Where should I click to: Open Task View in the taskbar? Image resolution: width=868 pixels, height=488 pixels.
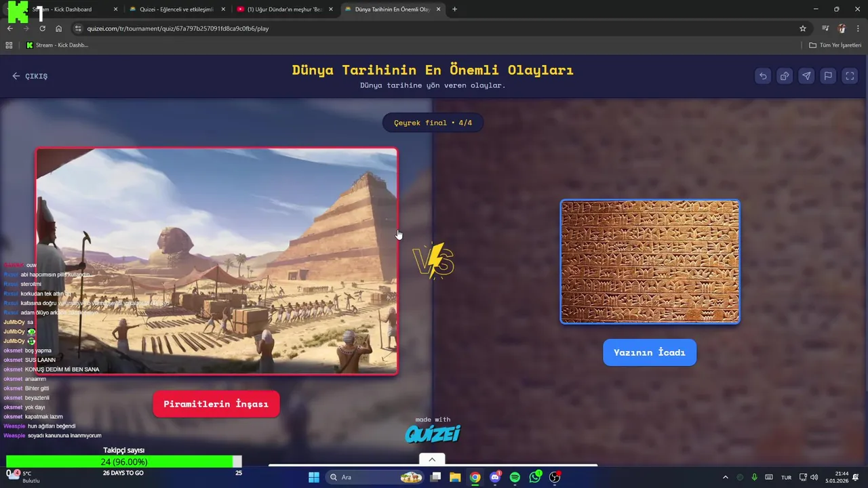(x=435, y=477)
